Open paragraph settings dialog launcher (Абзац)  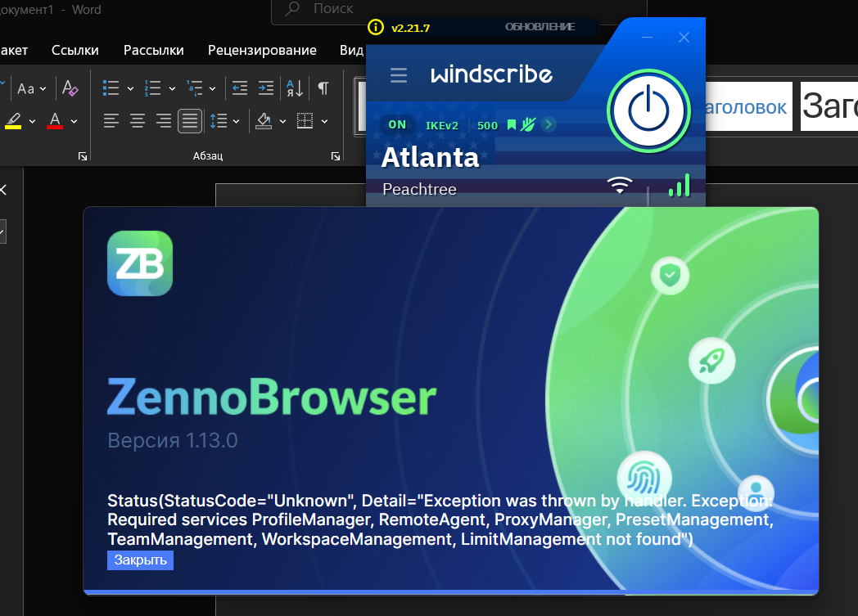tap(336, 157)
